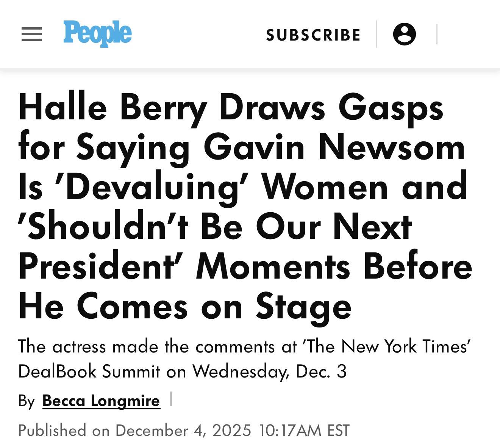Viewport: 500px width, 448px height.
Task: Click the Subscribe button
Action: point(313,35)
